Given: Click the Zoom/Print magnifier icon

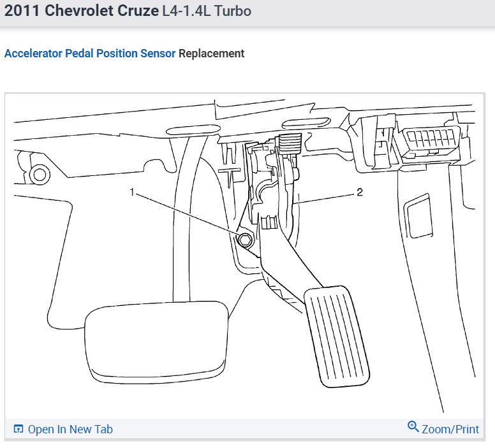Looking at the screenshot, I should tap(413, 426).
